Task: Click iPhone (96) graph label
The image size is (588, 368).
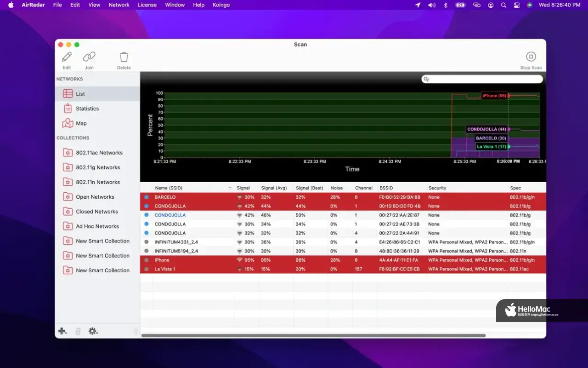Action: click(x=494, y=96)
